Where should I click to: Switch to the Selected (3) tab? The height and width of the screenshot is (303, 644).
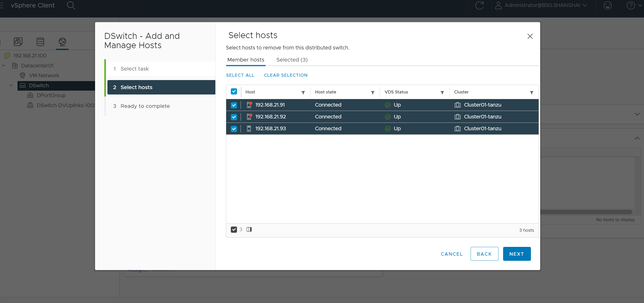pyautogui.click(x=292, y=60)
